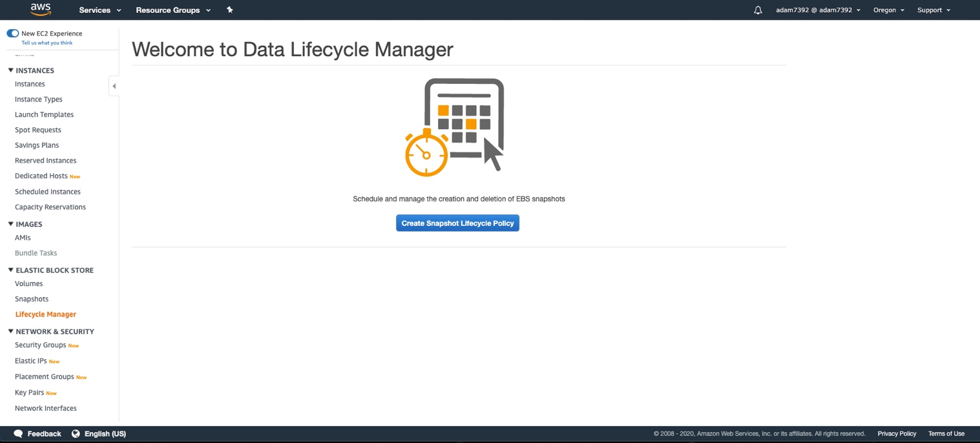Screen dimensions: 980x443
Task: Collapse the NETWORK & SECURITY section
Action: [x=10, y=331]
